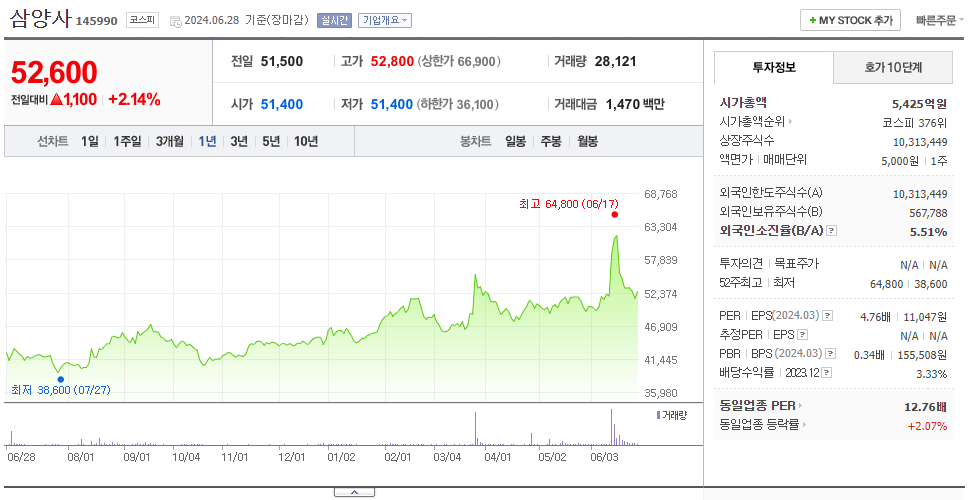
Task: Click the current price 52,600
Action: 54,73
